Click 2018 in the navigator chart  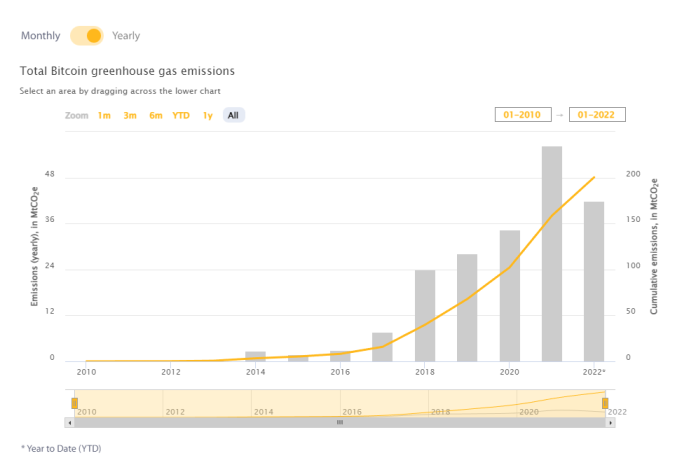440,412
